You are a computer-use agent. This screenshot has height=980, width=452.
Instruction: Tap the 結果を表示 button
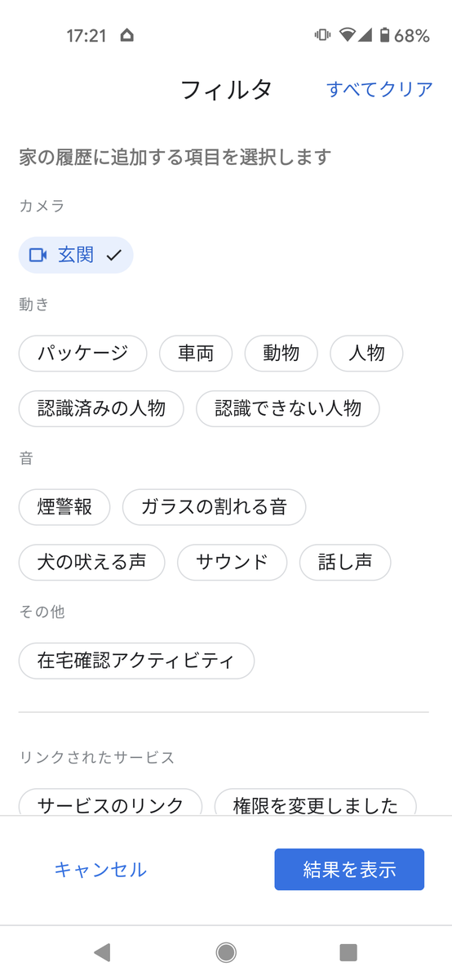tap(349, 869)
